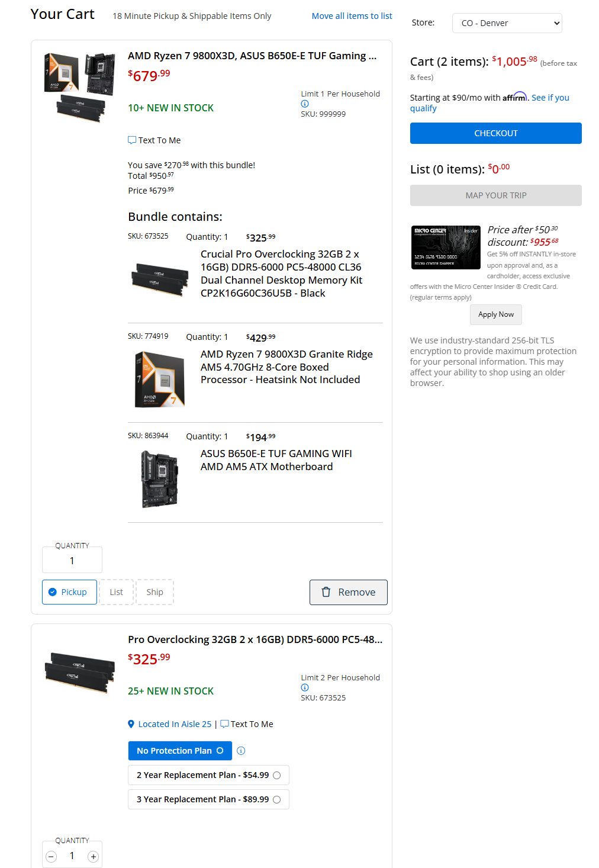Click the minus icon in the quantity stepper

click(x=51, y=857)
